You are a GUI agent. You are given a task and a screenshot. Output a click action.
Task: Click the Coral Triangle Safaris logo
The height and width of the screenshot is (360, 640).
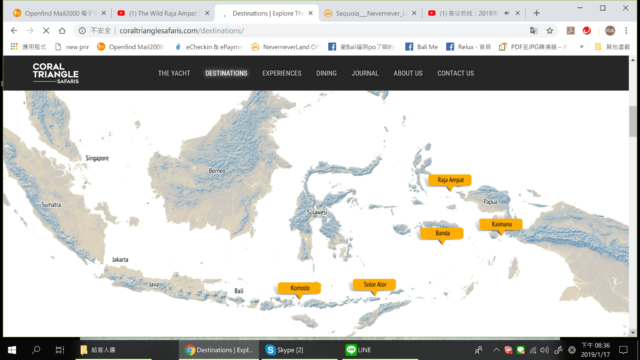click(x=56, y=73)
